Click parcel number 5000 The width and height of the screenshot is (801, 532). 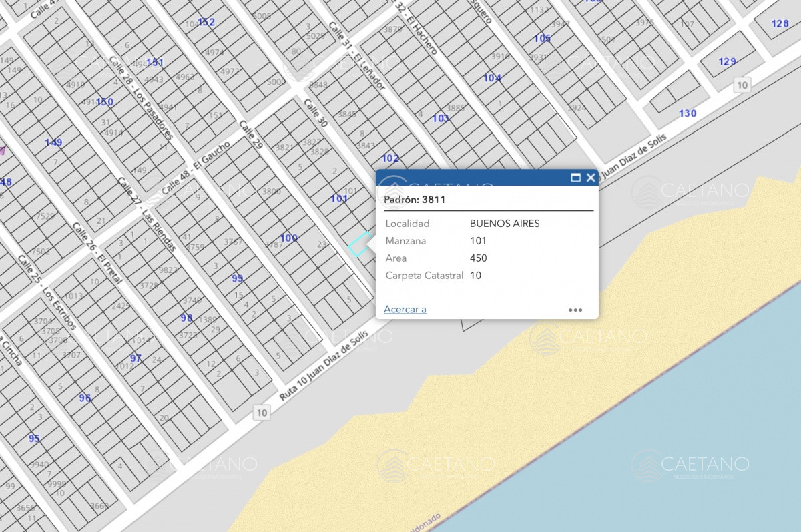coord(276,82)
